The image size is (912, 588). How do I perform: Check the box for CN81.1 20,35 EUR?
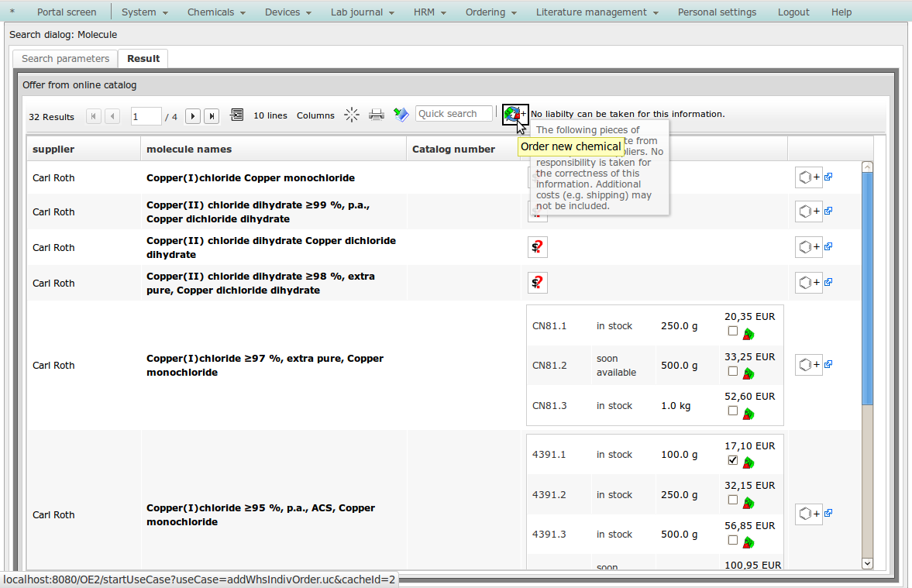[733, 332]
